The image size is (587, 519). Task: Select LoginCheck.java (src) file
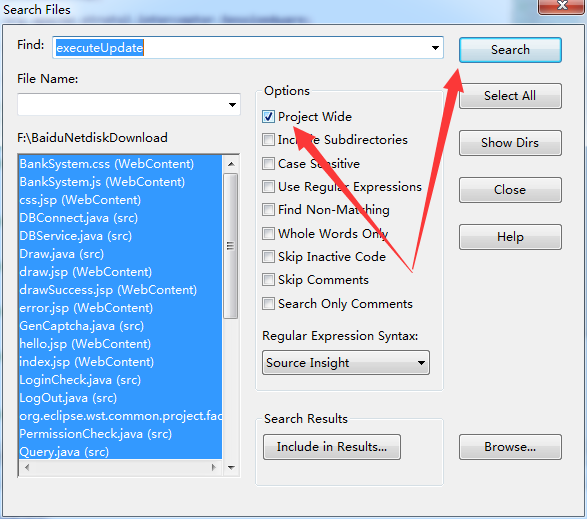(x=120, y=380)
